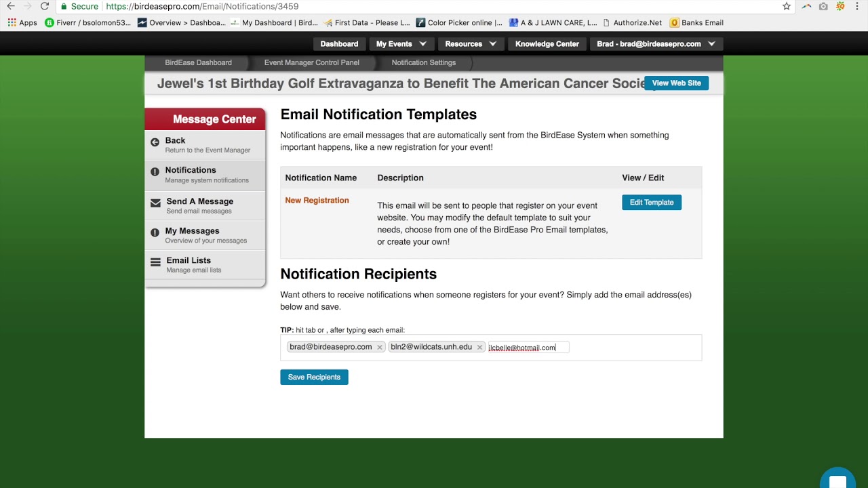Click Email Lists hamburger icon
Screen dimensions: 868x488
pos(155,262)
